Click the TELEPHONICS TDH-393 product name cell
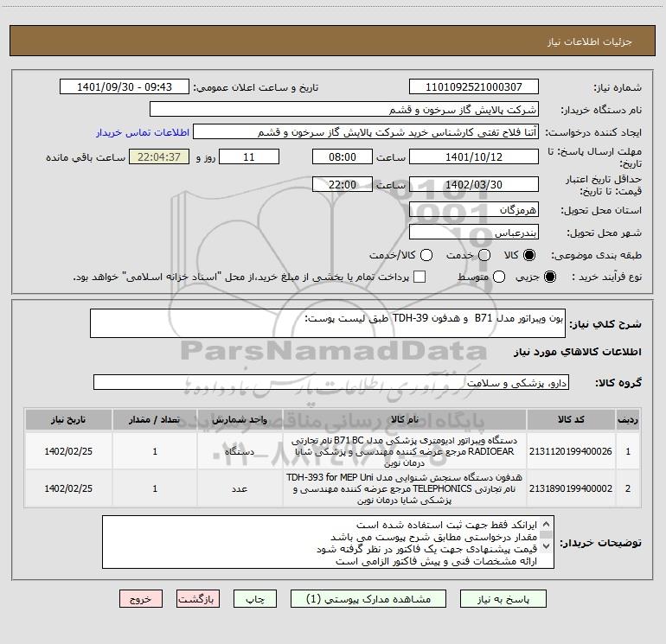 (405, 488)
